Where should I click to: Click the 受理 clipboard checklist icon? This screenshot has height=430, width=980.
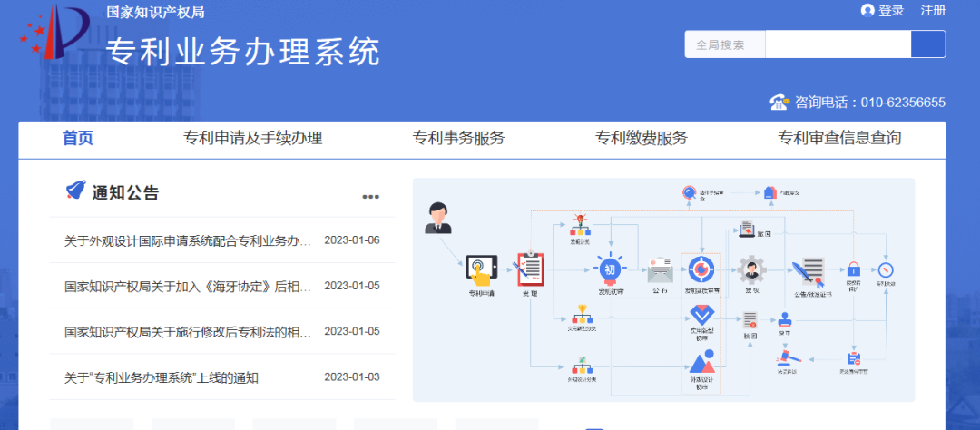coord(529,269)
